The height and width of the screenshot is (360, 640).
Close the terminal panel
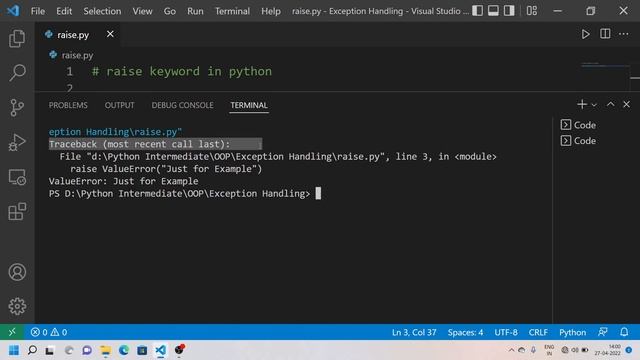click(x=627, y=104)
